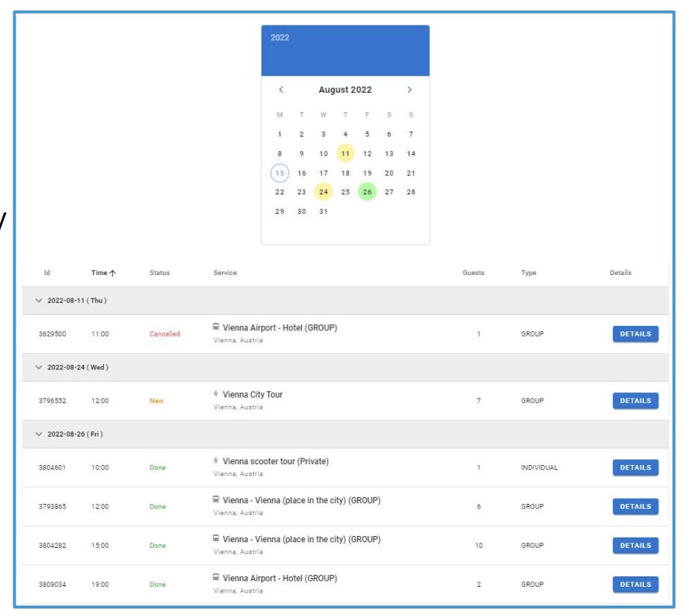689x616 pixels.
Task: Select yellow highlighted day 24
Action: point(324,191)
